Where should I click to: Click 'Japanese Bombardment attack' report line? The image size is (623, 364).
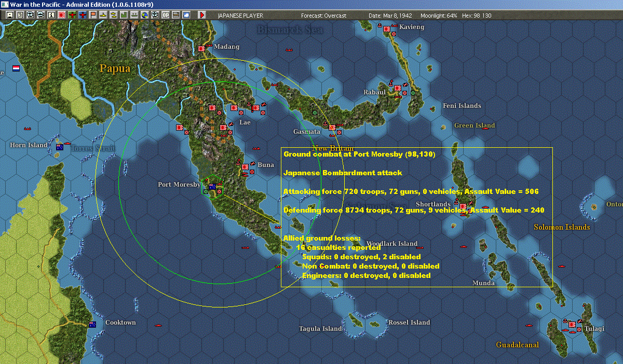343,173
